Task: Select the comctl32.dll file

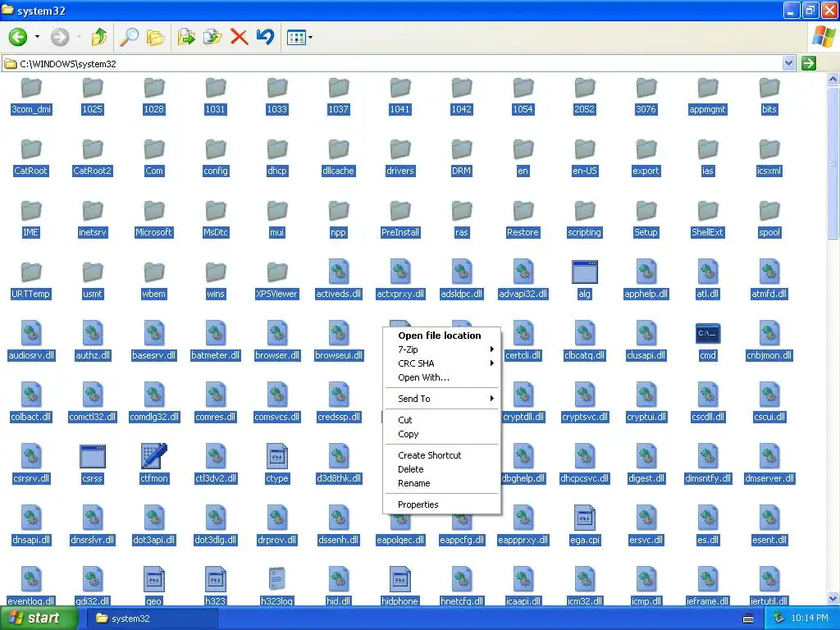Action: point(92,395)
